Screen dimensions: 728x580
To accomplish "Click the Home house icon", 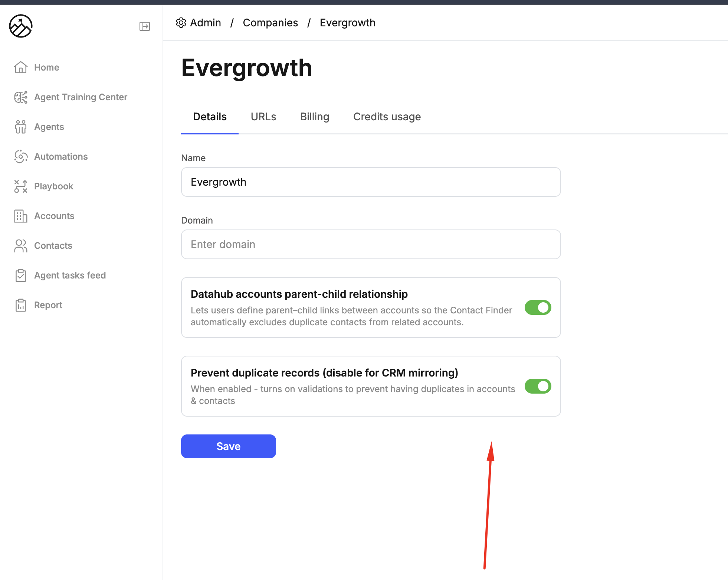I will (x=21, y=67).
